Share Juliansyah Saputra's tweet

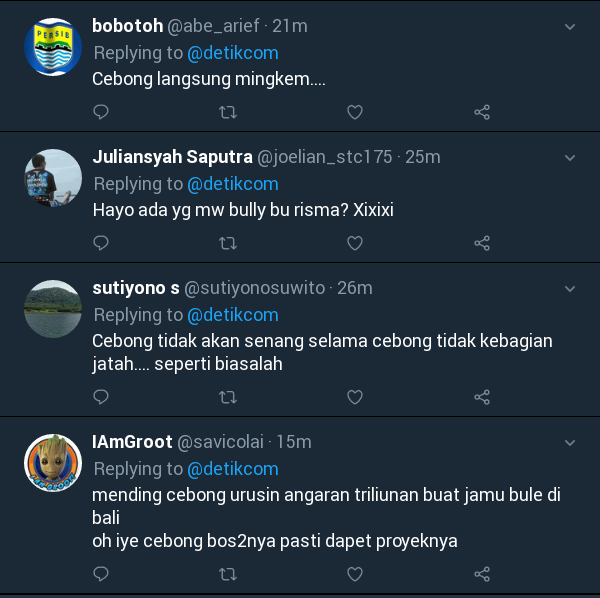482,243
